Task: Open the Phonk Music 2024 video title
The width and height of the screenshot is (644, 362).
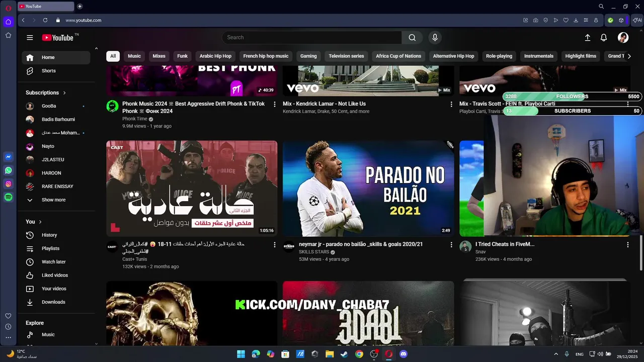Action: tap(193, 108)
